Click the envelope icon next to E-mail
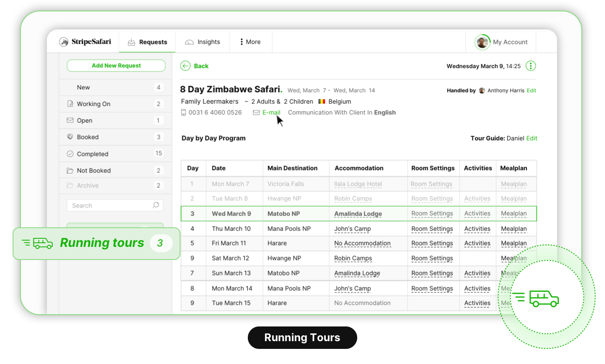The image size is (605, 364). 256,113
